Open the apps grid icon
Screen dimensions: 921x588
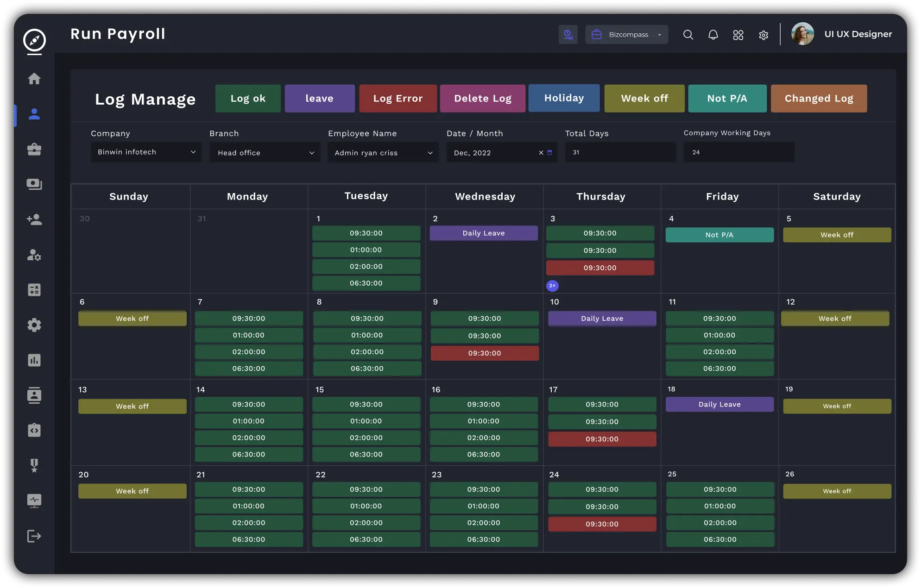pyautogui.click(x=738, y=35)
